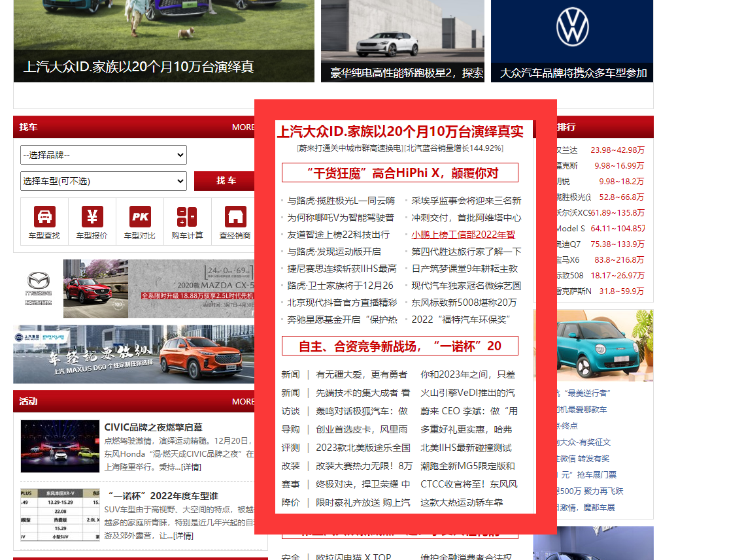
Task: Open headline 上汽大众ID.家族以20个月10万台演绎真实
Action: point(400,132)
